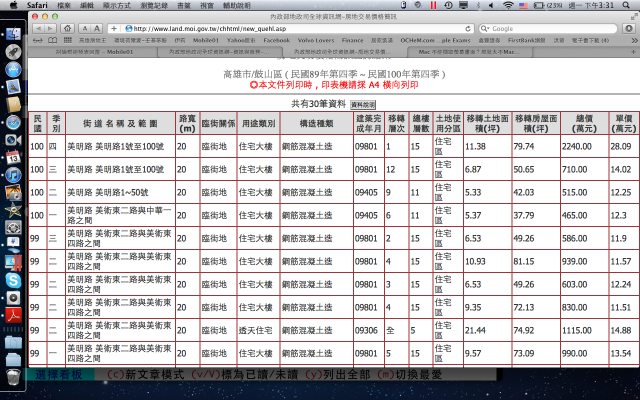Click the house area cell 81.15

536,262
